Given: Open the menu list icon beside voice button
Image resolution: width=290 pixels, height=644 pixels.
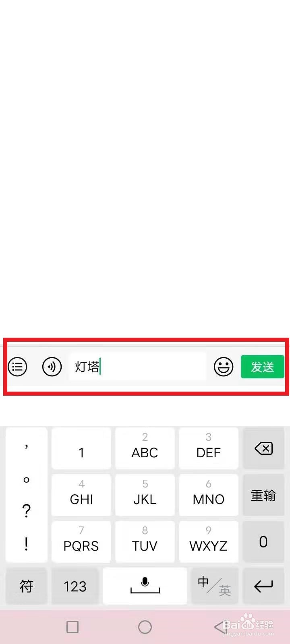Looking at the screenshot, I should click(17, 367).
